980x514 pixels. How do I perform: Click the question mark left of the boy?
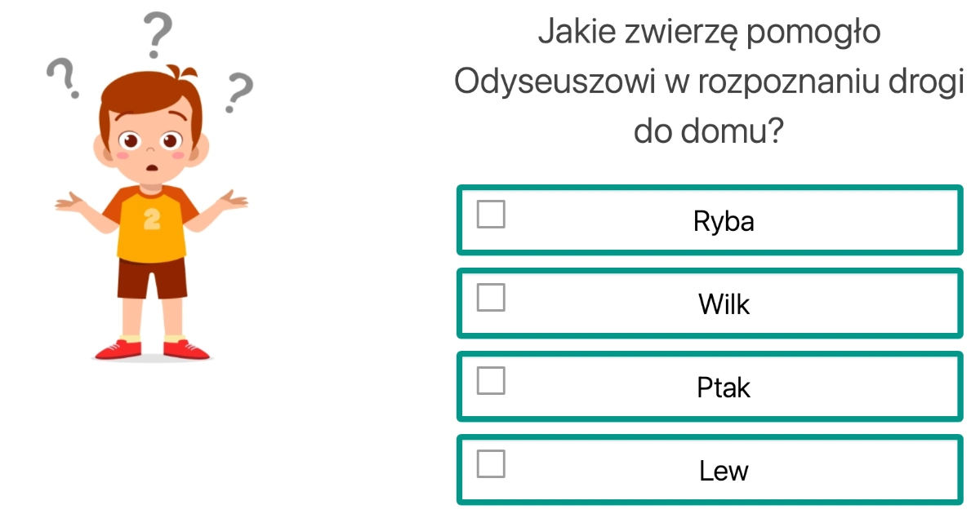click(61, 78)
